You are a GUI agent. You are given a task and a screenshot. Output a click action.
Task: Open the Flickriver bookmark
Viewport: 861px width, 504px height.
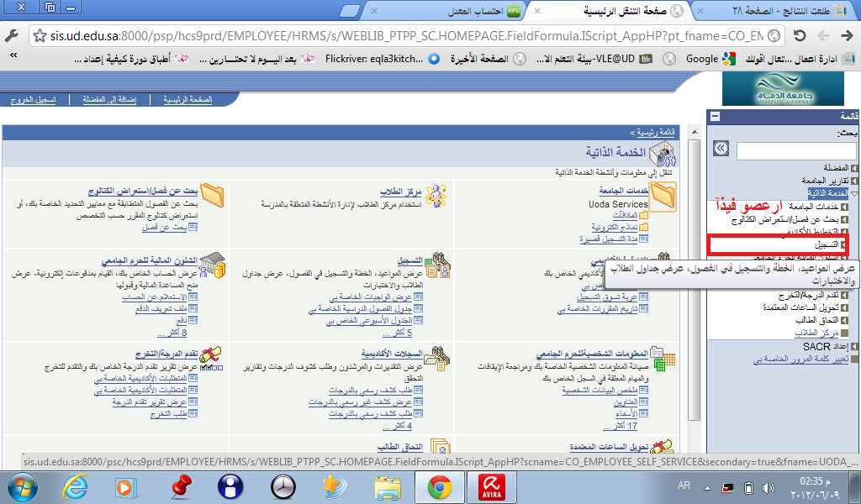[x=383, y=59]
